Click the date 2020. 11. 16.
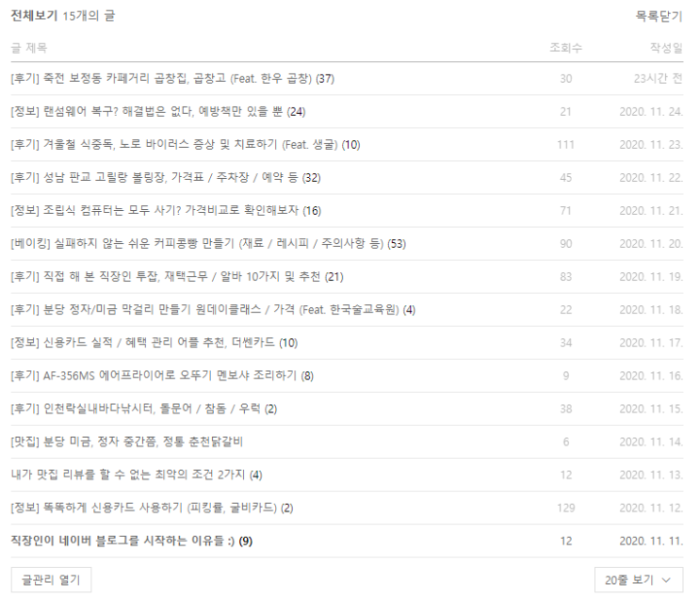This screenshot has height=599, width=700. (651, 376)
